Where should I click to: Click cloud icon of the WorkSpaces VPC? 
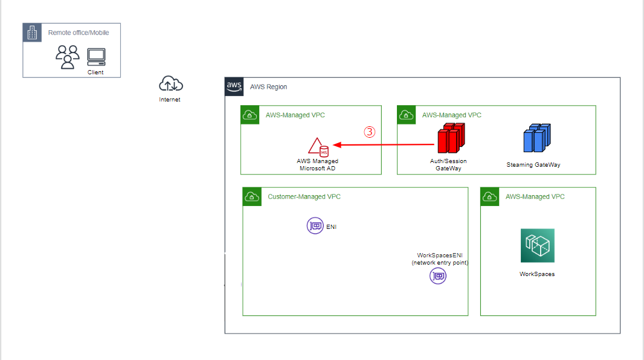(489, 197)
